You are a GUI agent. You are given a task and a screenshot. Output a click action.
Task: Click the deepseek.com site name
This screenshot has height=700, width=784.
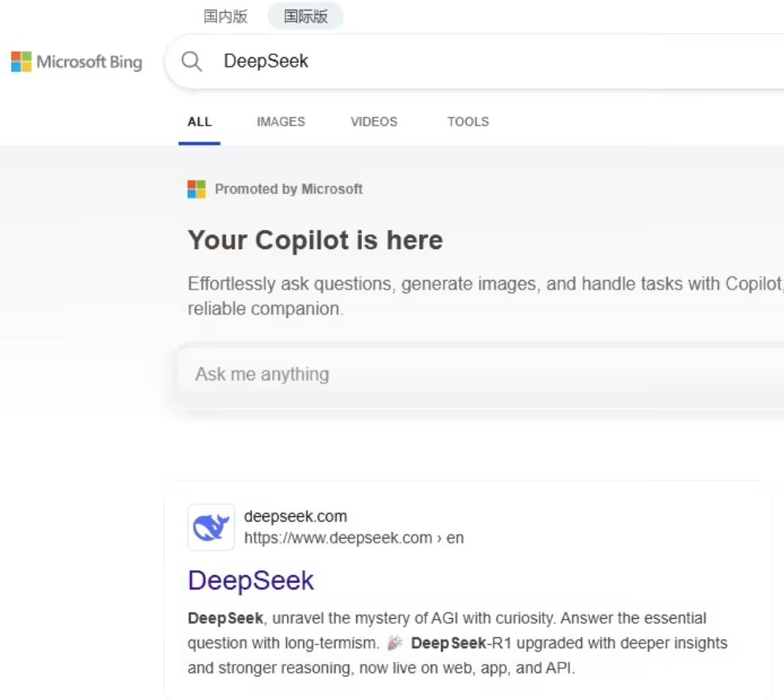tap(296, 516)
